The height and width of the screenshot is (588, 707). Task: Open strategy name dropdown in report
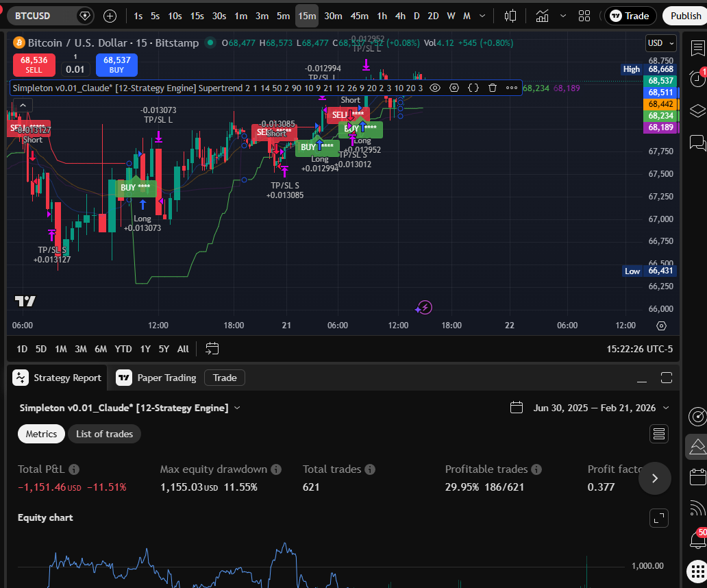(237, 408)
